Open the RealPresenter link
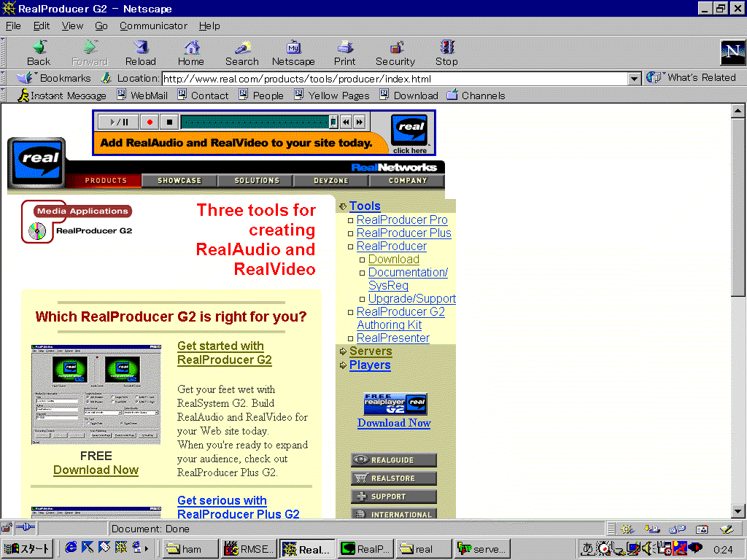The image size is (747, 560). [x=393, y=338]
